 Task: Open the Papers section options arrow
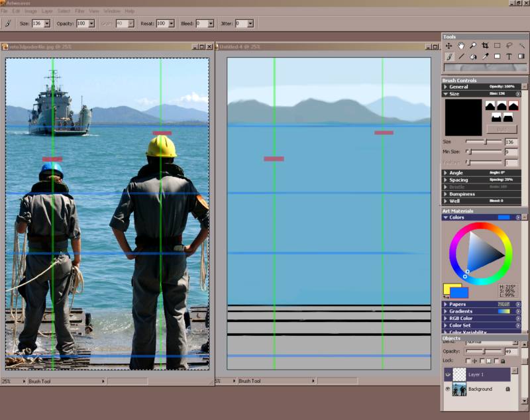[518, 305]
